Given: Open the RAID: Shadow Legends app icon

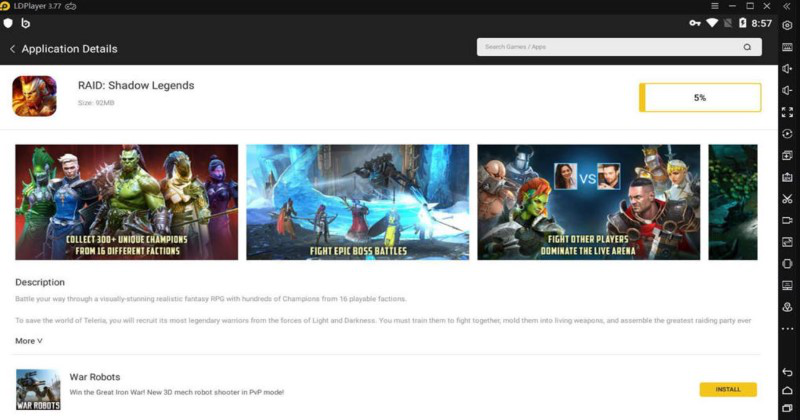Looking at the screenshot, I should (34, 97).
